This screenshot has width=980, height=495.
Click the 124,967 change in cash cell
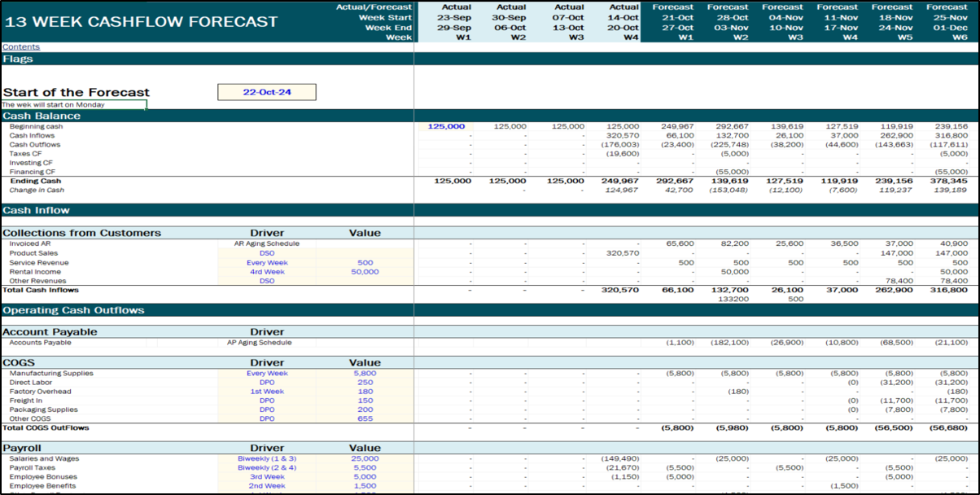point(621,190)
